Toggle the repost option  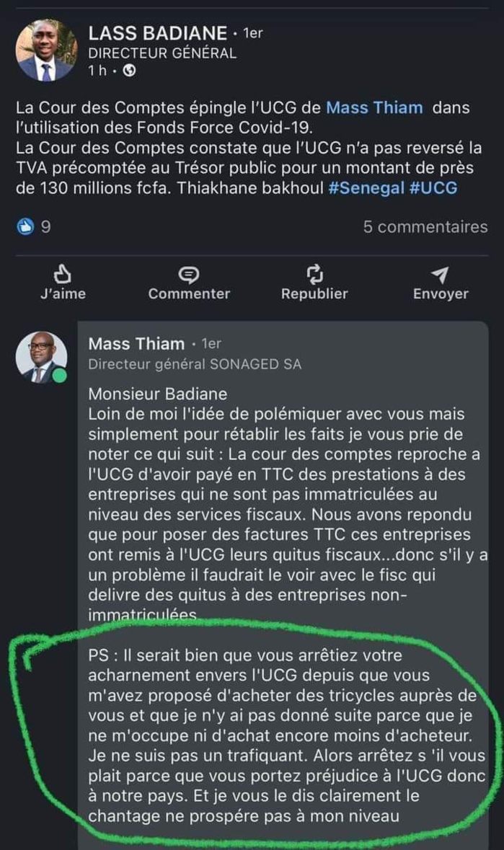coord(314,284)
